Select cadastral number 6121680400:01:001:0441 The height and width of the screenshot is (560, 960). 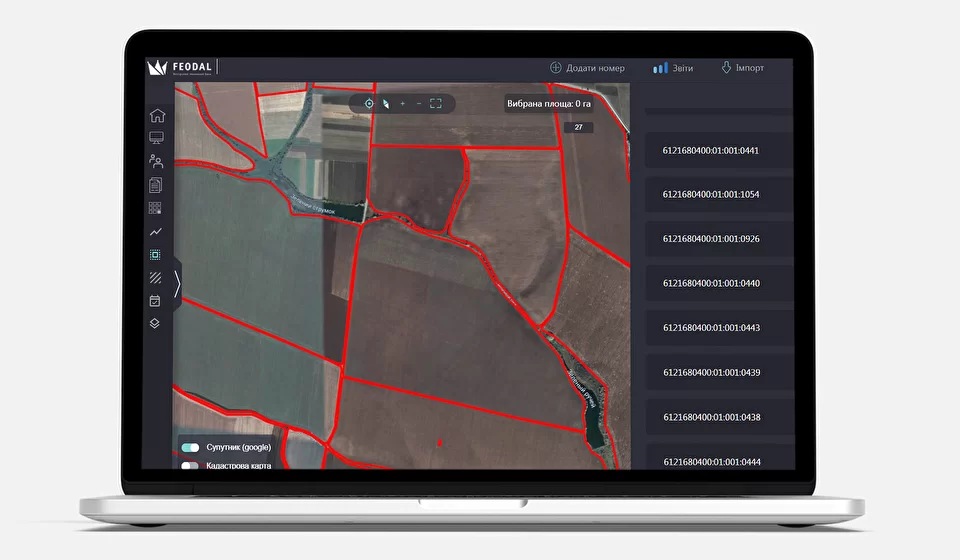711,151
